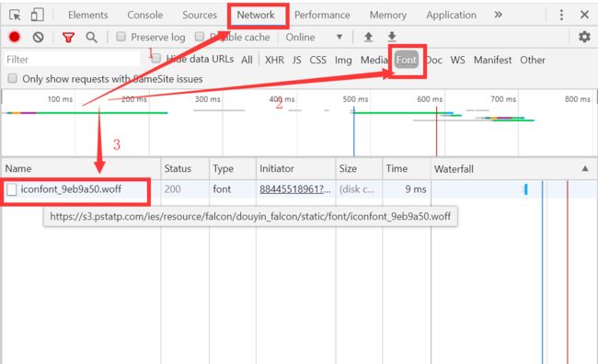Filter requests by Other
598x364 pixels.
pyautogui.click(x=533, y=60)
